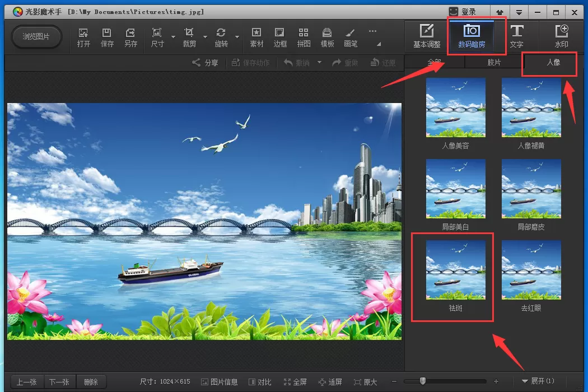Image resolution: width=588 pixels, height=392 pixels.
Task: Open the 拼图 collage tool
Action: click(x=304, y=38)
